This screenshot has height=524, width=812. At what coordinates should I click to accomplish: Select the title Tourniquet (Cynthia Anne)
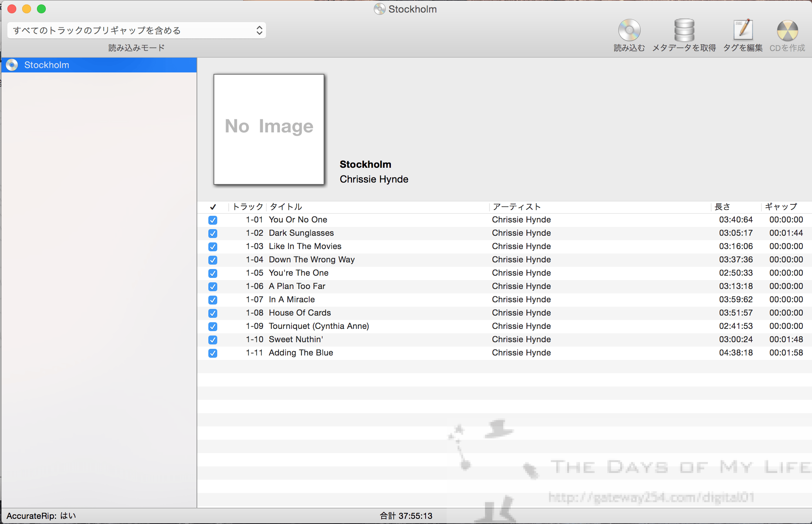319,326
